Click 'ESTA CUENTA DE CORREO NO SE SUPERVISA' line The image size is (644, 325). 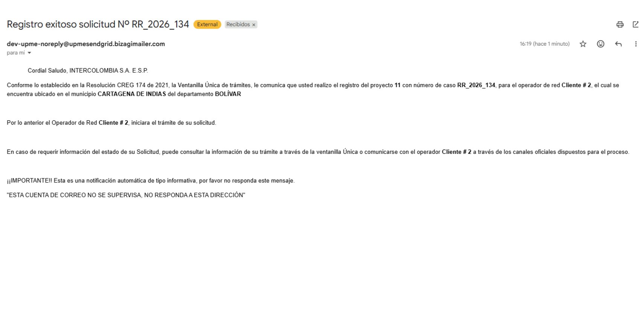(x=126, y=195)
